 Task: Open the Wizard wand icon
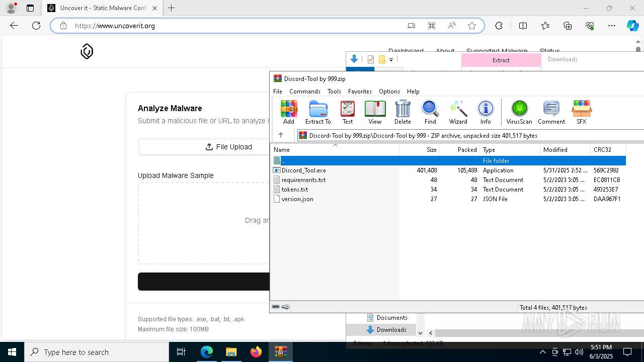pyautogui.click(x=458, y=112)
